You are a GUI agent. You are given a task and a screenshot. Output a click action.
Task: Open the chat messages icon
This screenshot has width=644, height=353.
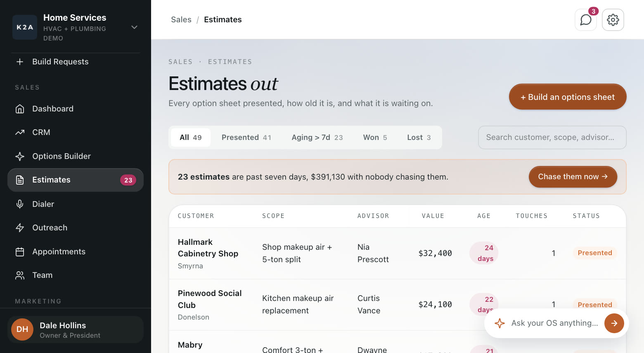pos(586,20)
